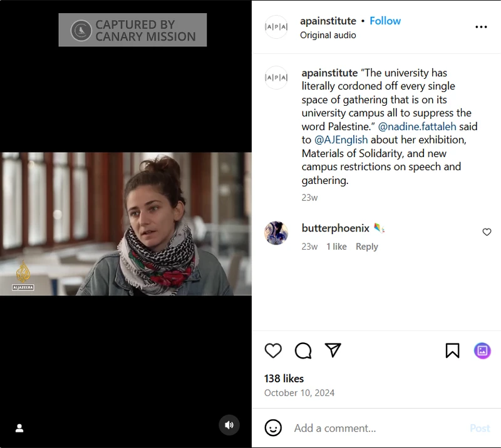View butterphoenix's profile avatar
501x448 pixels.
coord(276,233)
